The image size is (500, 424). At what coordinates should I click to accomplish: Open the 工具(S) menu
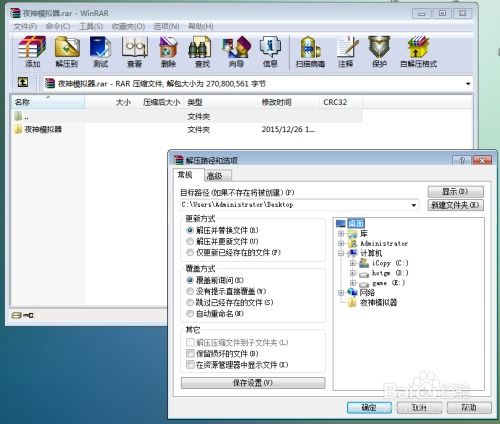pyautogui.click(x=91, y=26)
